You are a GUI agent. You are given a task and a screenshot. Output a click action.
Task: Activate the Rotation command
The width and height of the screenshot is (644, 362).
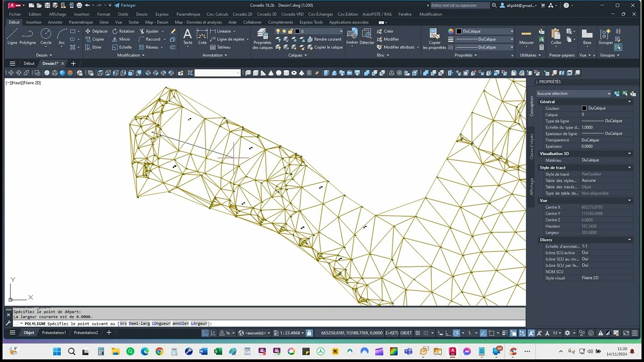tap(123, 31)
